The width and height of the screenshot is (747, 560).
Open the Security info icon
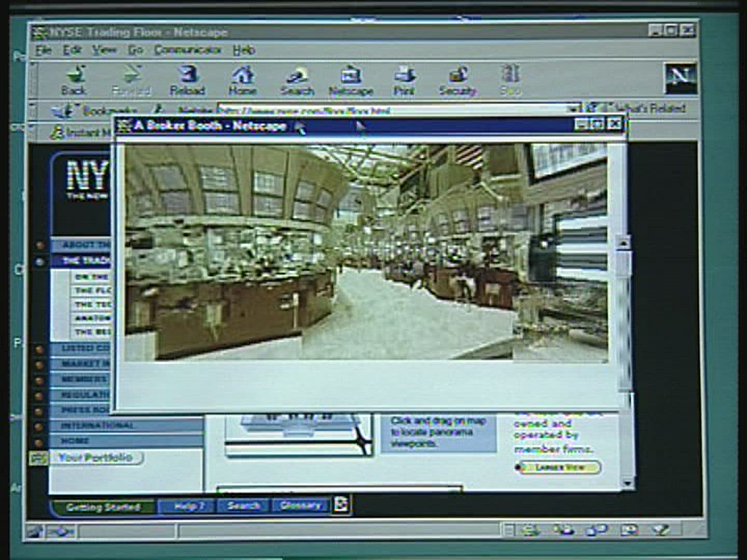(458, 80)
